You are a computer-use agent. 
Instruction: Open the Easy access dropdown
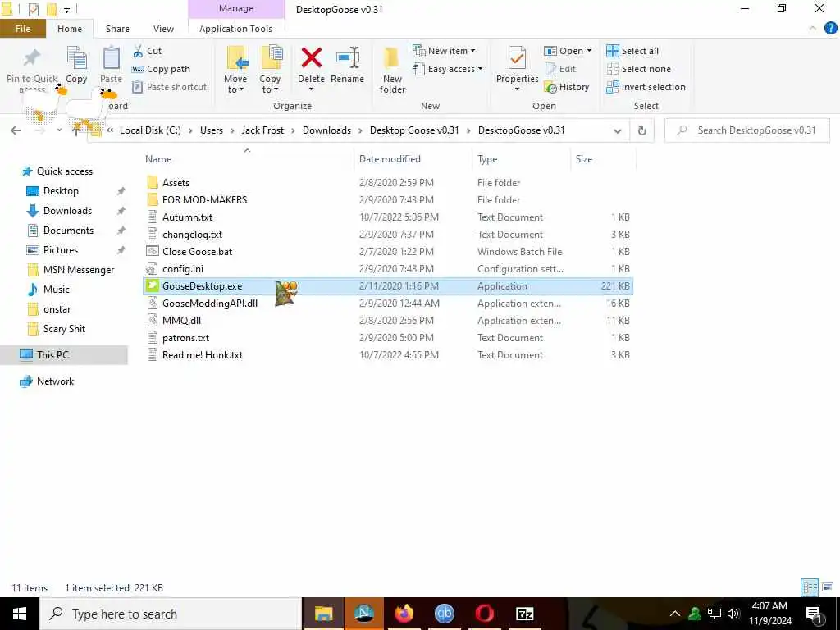(x=448, y=69)
